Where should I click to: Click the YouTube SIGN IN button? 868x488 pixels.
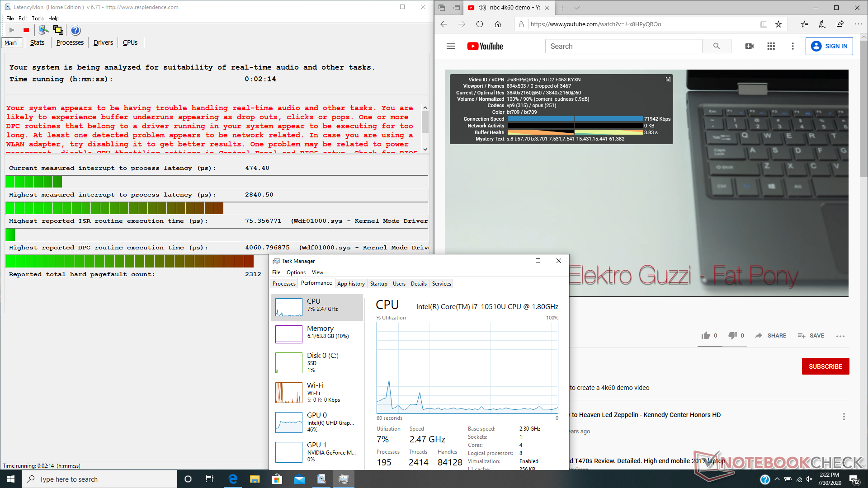coord(829,46)
